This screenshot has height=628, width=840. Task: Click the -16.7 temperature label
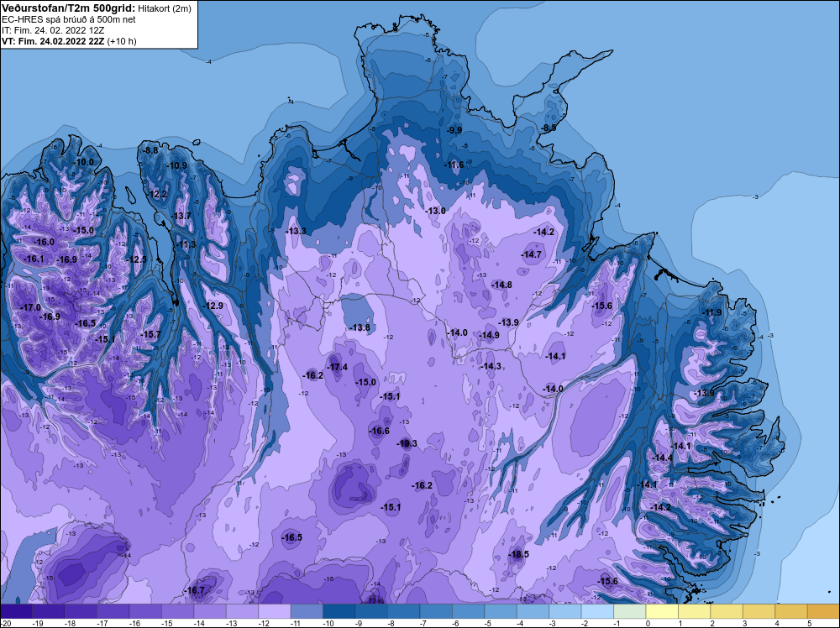click(x=195, y=590)
